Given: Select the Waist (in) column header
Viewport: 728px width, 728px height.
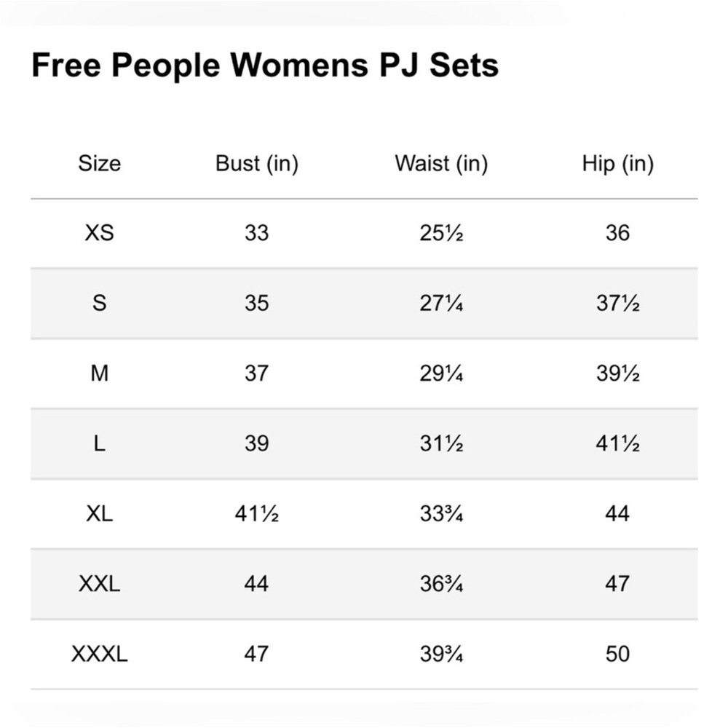Looking at the screenshot, I should pyautogui.click(x=441, y=164).
